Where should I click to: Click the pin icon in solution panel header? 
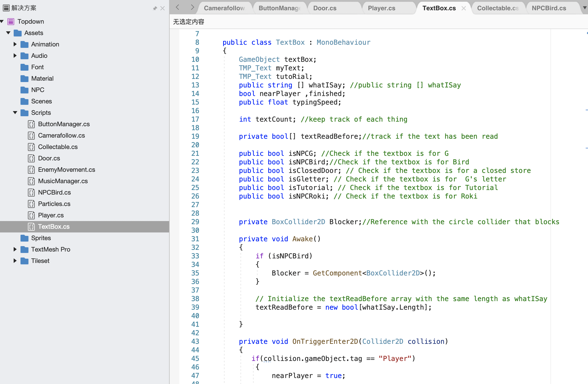(x=155, y=8)
